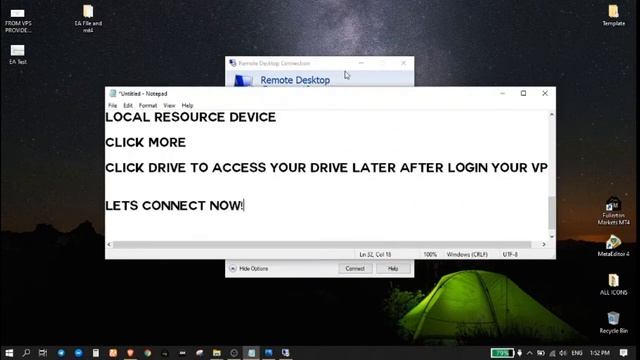Click the vertical scrollbar down arrow in Notepad

point(551,236)
